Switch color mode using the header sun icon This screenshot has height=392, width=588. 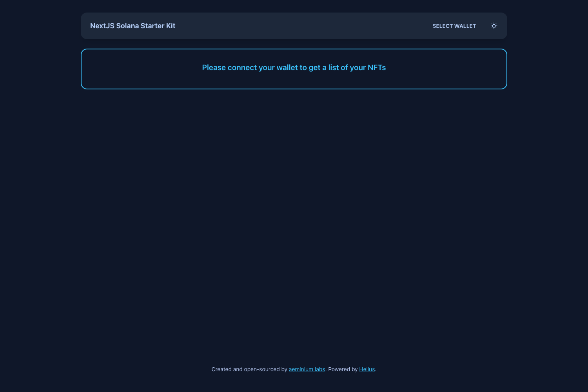pyautogui.click(x=494, y=26)
